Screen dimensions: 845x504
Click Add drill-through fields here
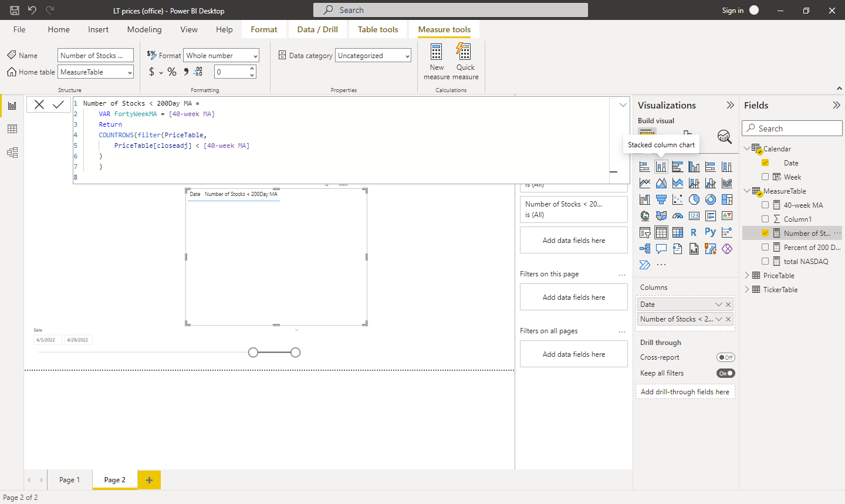tap(685, 392)
